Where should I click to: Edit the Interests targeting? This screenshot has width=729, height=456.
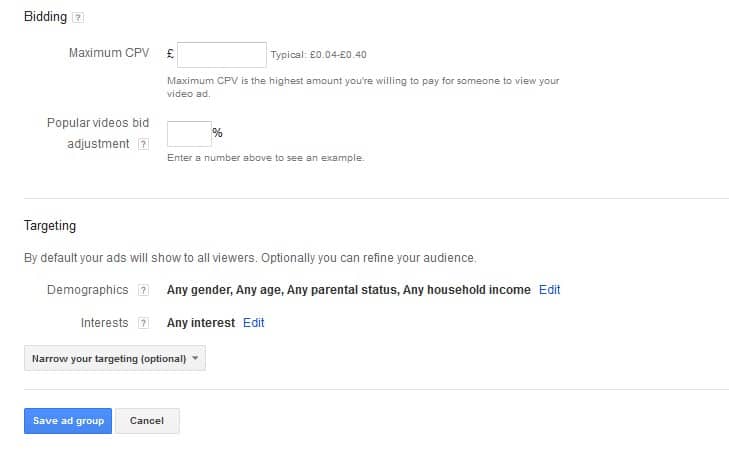pos(253,323)
